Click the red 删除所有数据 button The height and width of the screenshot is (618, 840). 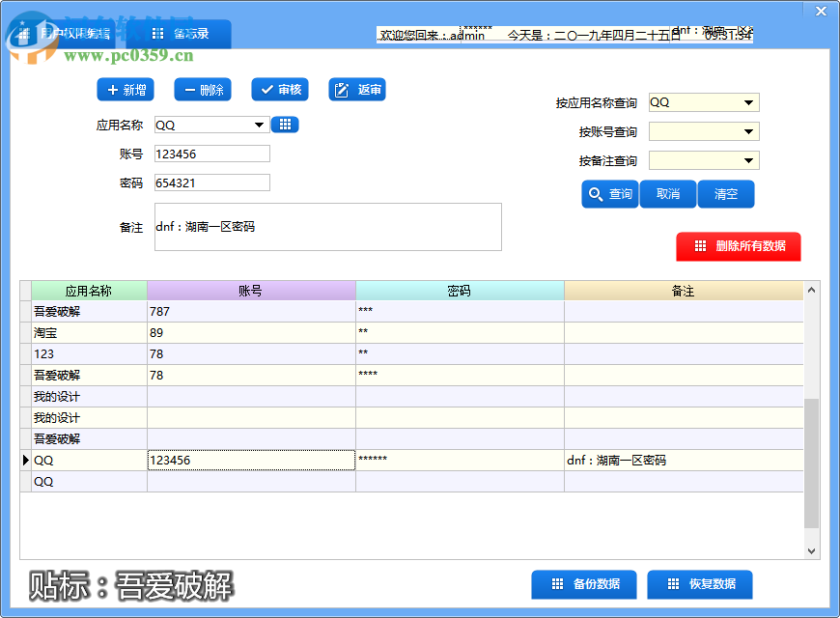[739, 246]
